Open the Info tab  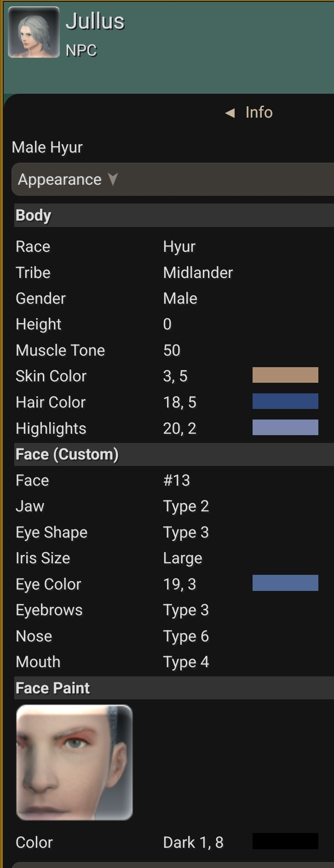tap(259, 113)
